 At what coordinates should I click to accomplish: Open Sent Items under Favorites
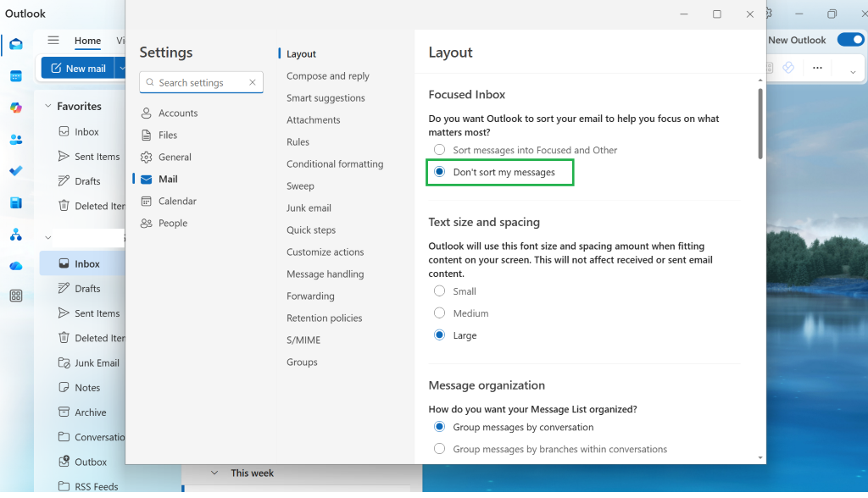(89, 157)
